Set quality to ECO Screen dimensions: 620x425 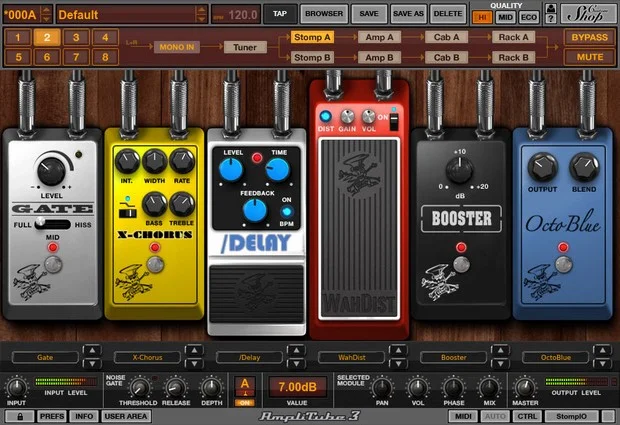(x=529, y=17)
